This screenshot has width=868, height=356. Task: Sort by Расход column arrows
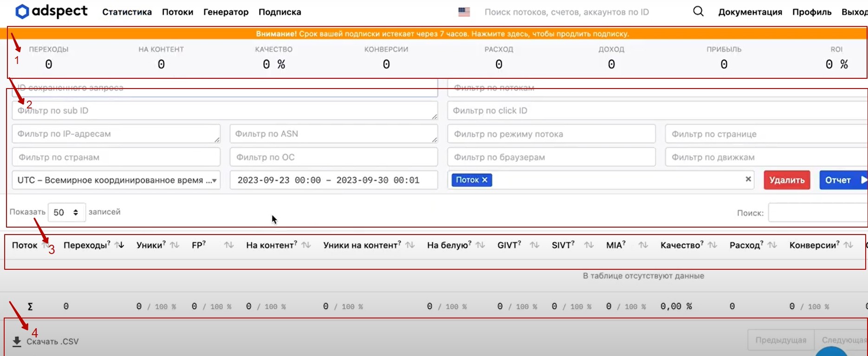[772, 245]
